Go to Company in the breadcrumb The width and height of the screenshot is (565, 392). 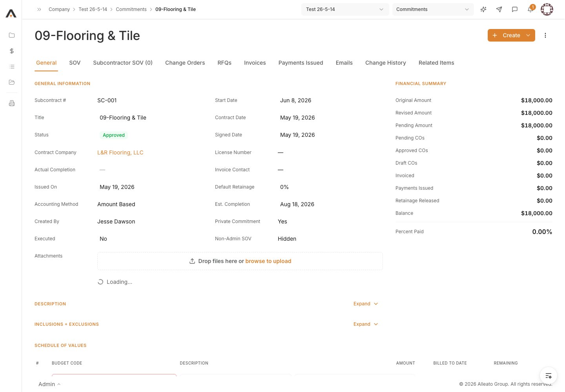click(59, 9)
